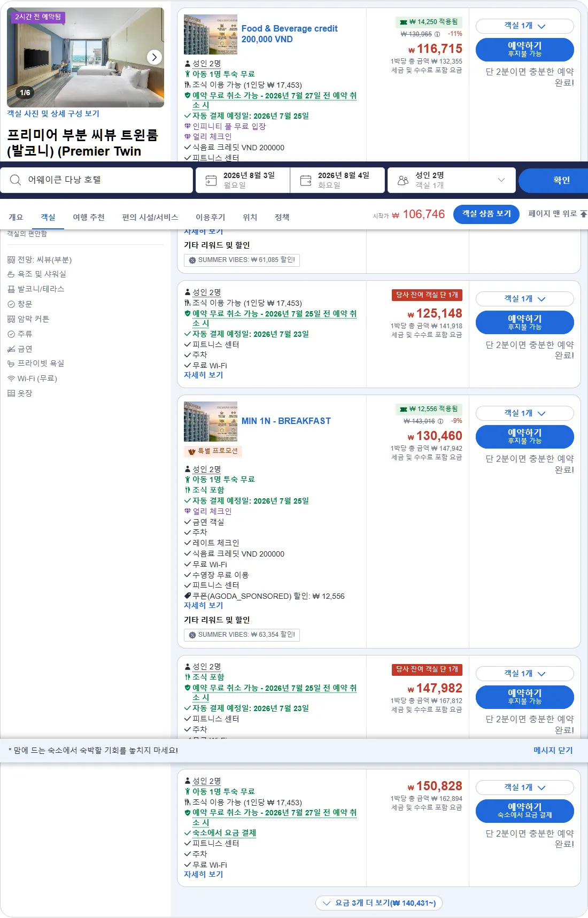
Task: Click the coupon icon beside ₩12,556 적용됨
Action: click(x=404, y=410)
